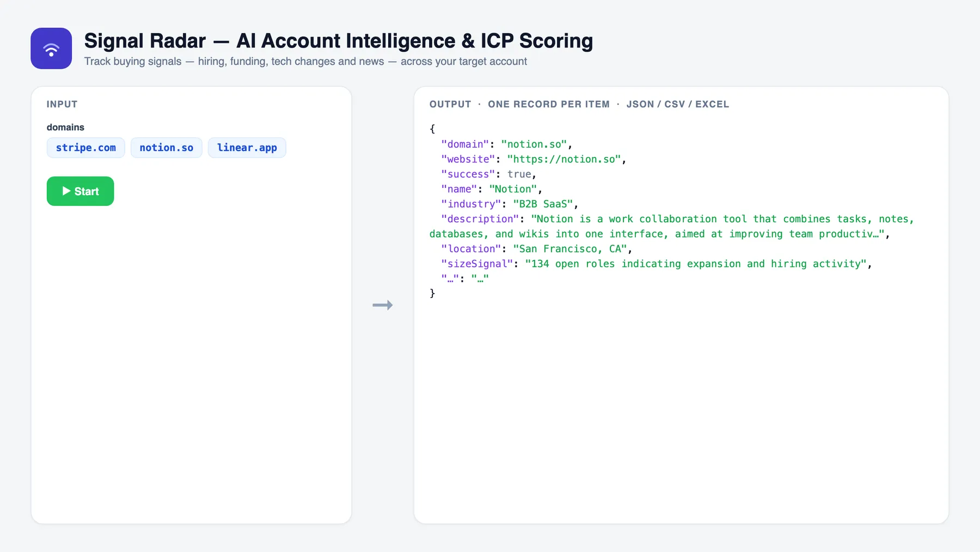Click the "success": true JSON line
The image size is (980, 552).
pos(489,174)
